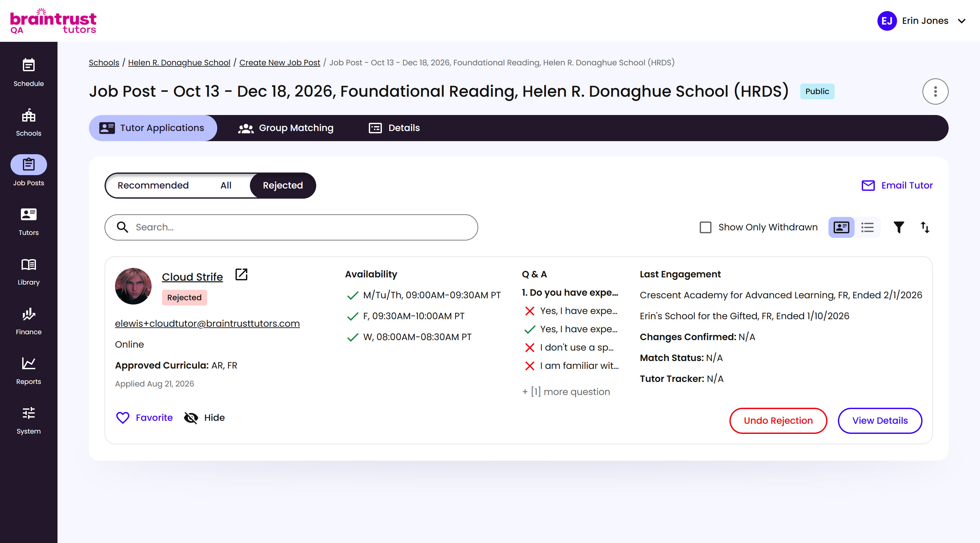
Task: Click the EJ user avatar
Action: [887, 21]
